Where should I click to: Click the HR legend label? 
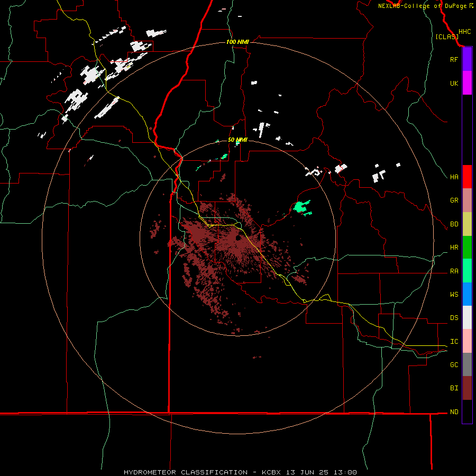[x=454, y=248]
